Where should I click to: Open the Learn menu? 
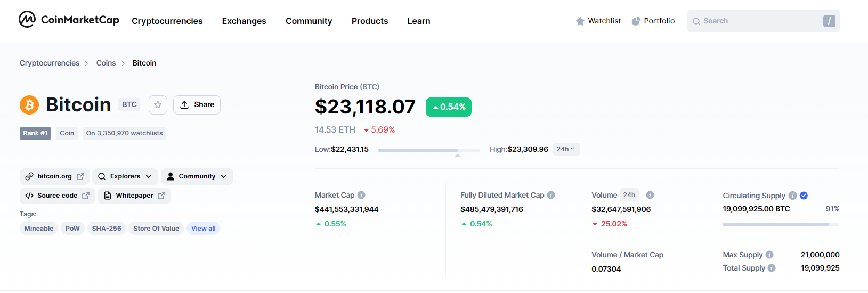[419, 21]
